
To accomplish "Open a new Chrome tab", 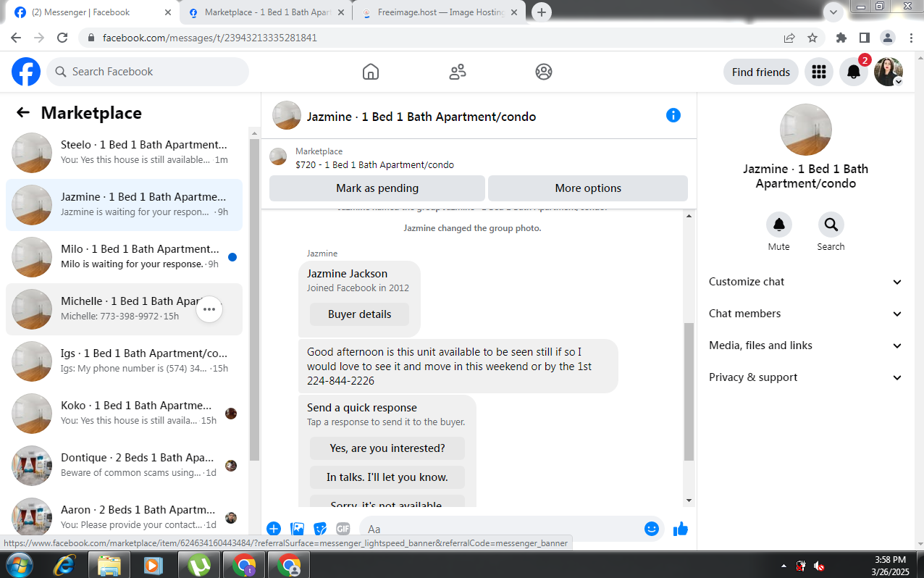I will pyautogui.click(x=542, y=12).
